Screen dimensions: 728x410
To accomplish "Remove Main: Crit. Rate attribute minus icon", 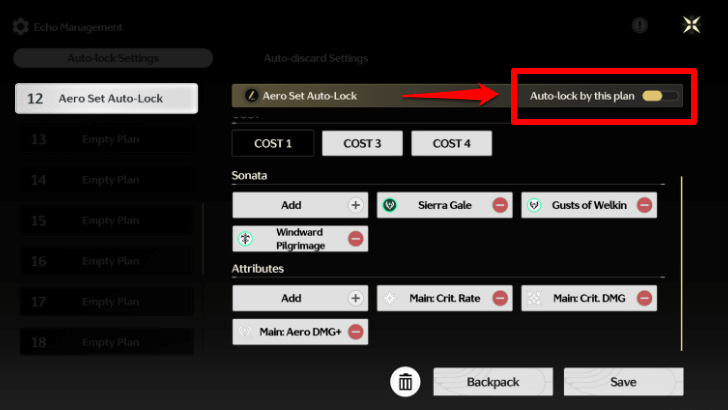I will pos(500,298).
